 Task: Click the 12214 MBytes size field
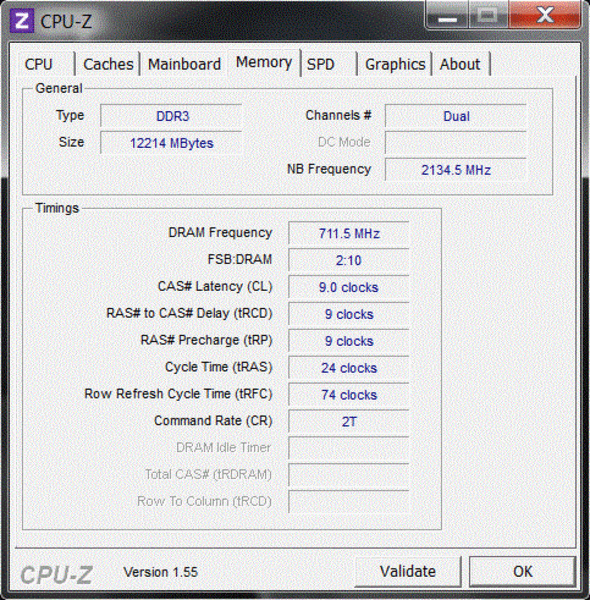point(171,143)
